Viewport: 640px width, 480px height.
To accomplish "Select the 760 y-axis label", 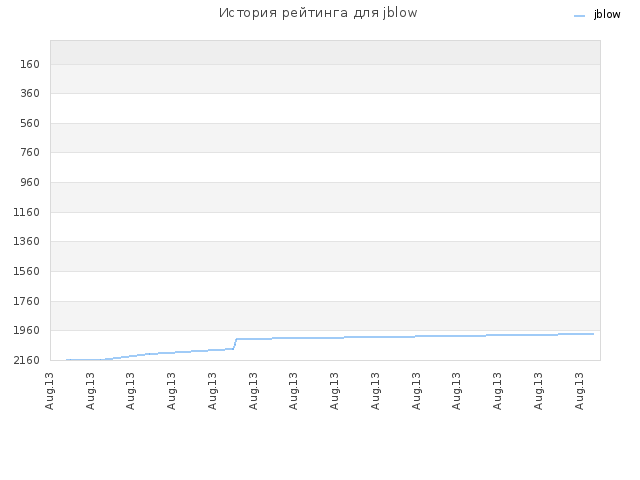I will tap(30, 152).
